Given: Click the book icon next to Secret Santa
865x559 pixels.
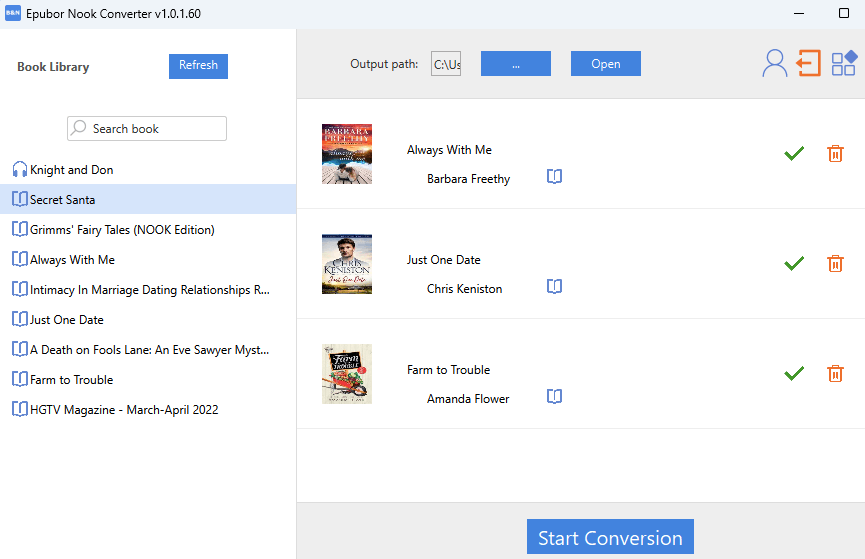Looking at the screenshot, I should [20, 199].
